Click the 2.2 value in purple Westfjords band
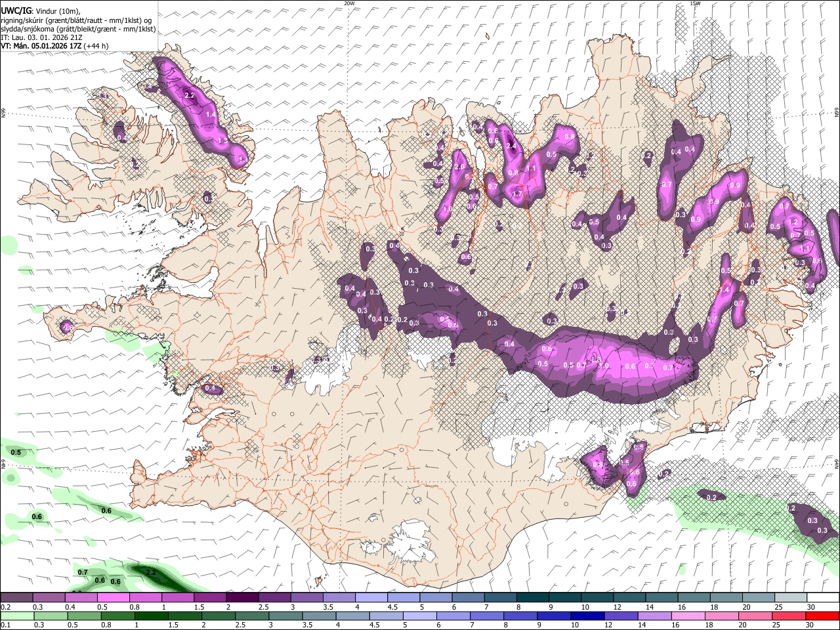The height and width of the screenshot is (630, 840). click(190, 96)
